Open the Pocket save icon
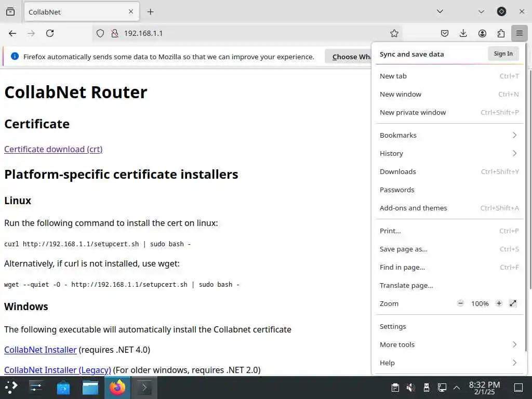Screen dimensions: 532x399 (x=445, y=33)
